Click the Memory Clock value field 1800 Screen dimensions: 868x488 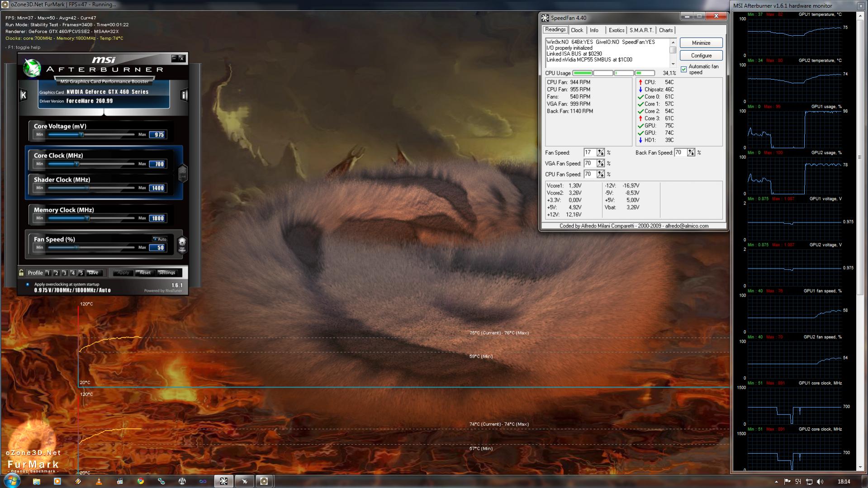[x=157, y=218]
